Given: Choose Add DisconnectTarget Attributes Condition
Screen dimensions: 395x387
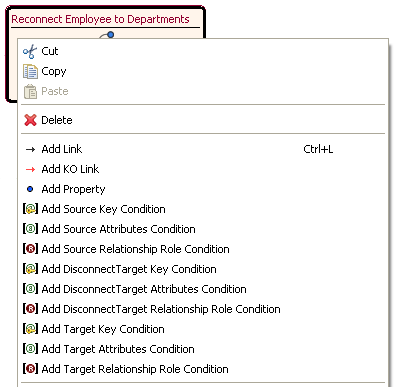Looking at the screenshot, I should [x=203, y=289].
